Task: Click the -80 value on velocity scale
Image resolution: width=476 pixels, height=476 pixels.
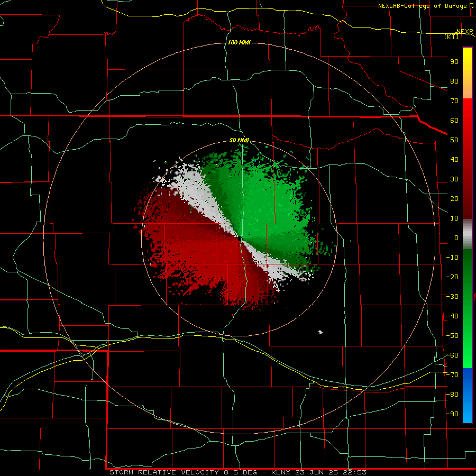Action: pyautogui.click(x=452, y=395)
